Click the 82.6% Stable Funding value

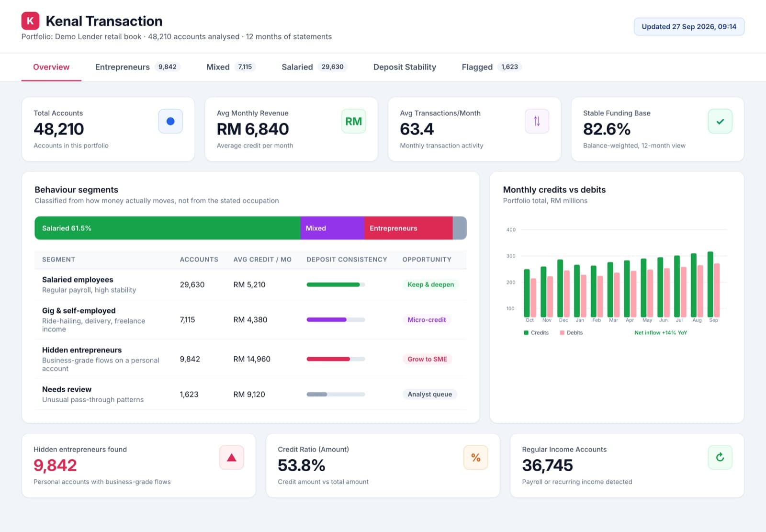[x=607, y=129]
